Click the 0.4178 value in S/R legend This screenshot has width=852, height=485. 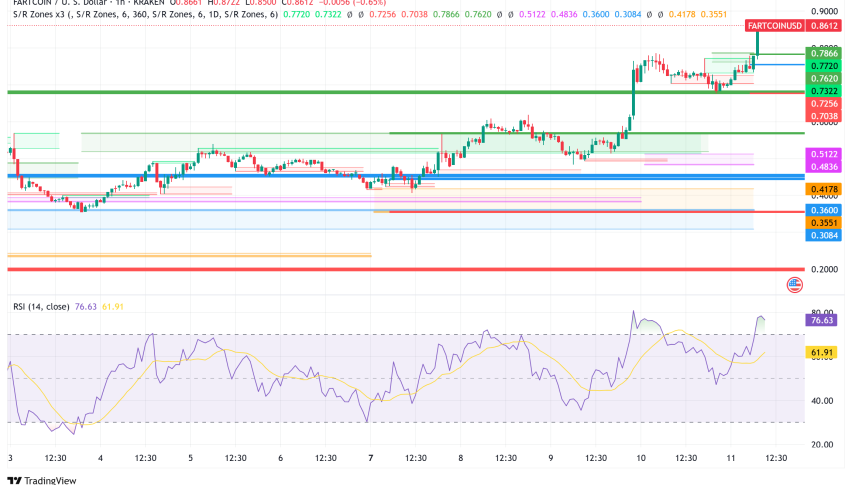(x=682, y=14)
